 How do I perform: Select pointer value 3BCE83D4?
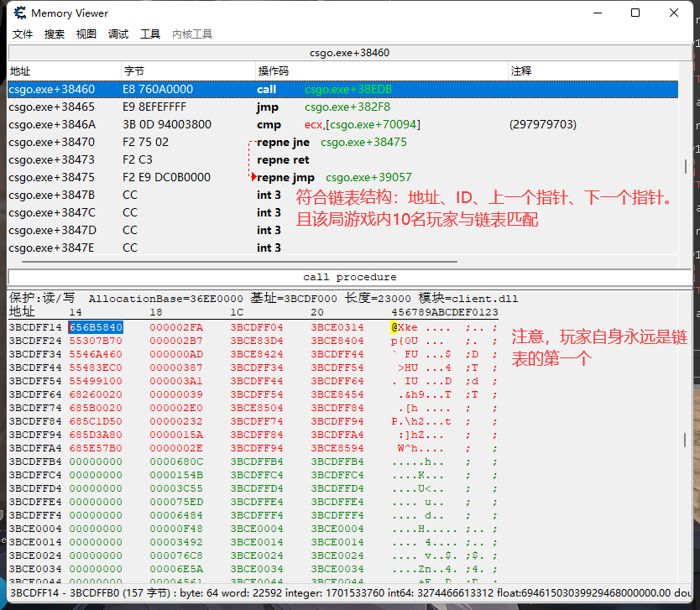click(x=257, y=341)
